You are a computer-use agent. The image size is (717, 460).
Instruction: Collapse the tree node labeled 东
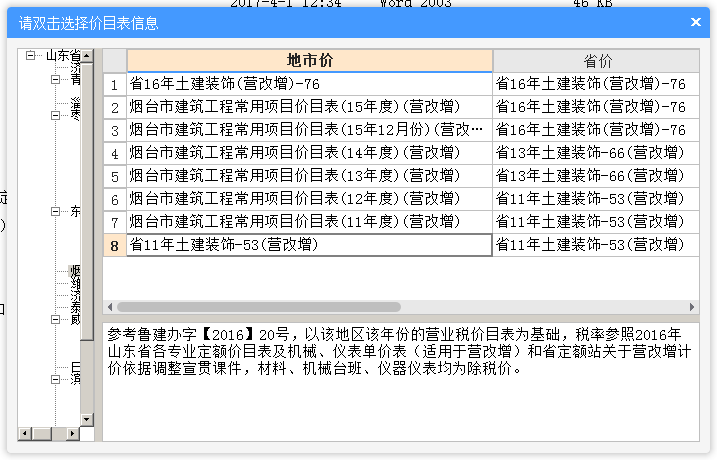point(55,211)
